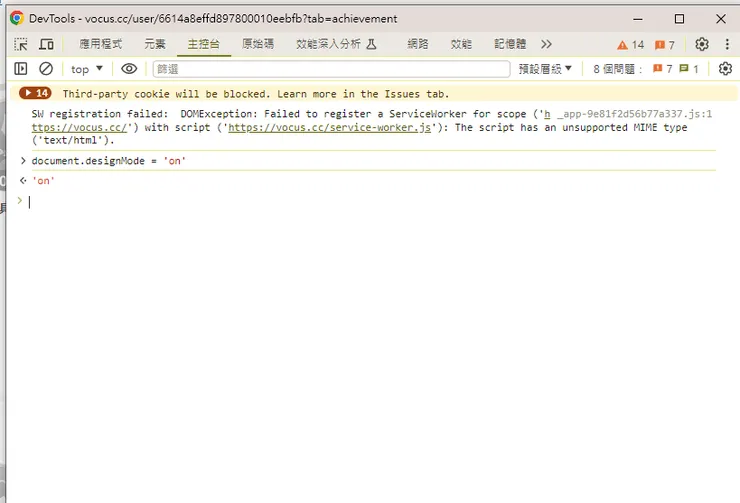This screenshot has height=503, width=740.
Task: Click the green 1 issue flag icon
Action: (x=689, y=69)
